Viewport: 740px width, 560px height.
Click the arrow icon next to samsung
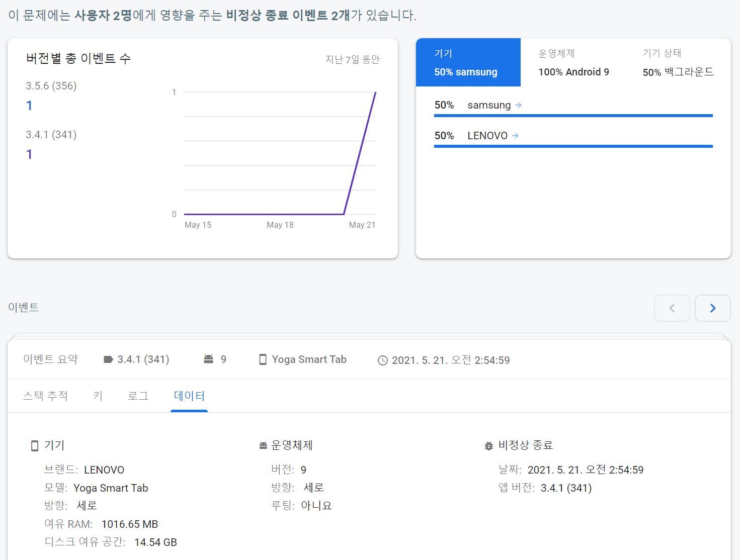519,105
